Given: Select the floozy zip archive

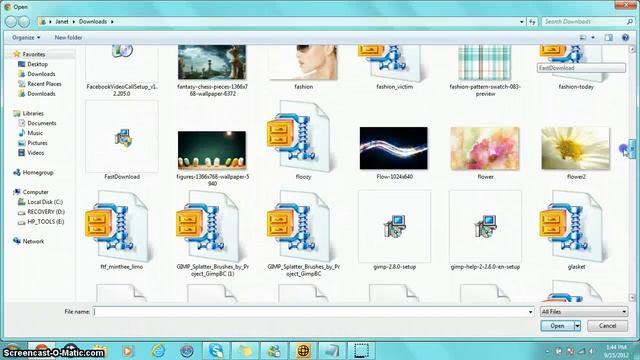Looking at the screenshot, I should [303, 139].
